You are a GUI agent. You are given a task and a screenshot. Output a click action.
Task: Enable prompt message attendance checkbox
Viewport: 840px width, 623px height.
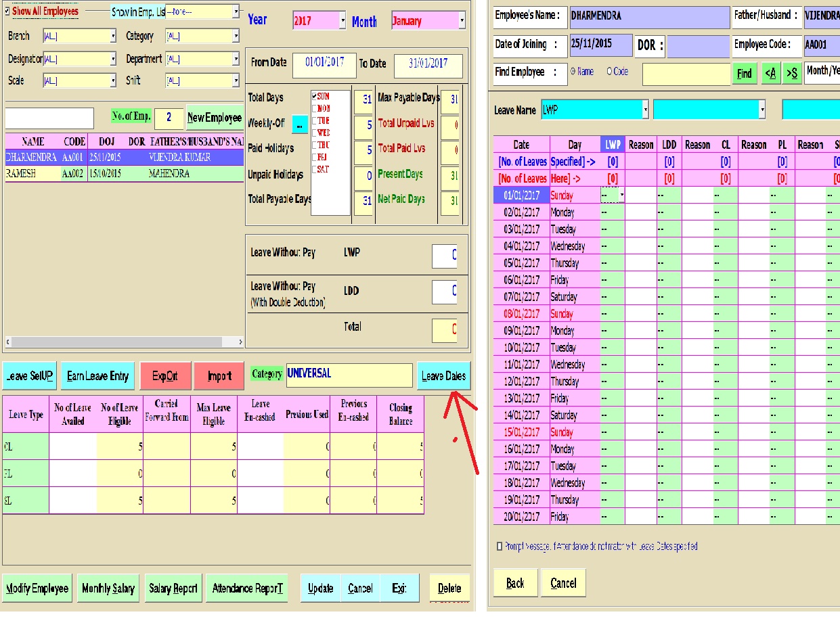(x=500, y=546)
